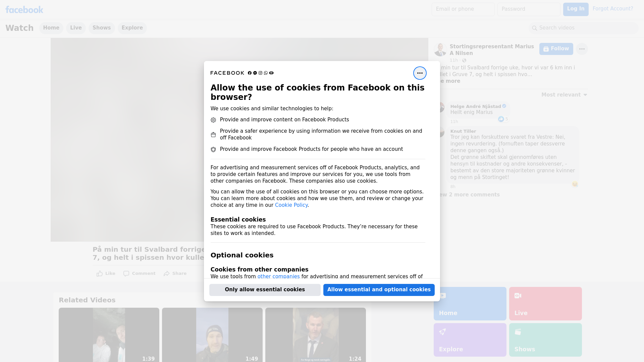The image size is (644, 362).
Task: Switch to the Home tab in Watch
Action: coord(51,28)
